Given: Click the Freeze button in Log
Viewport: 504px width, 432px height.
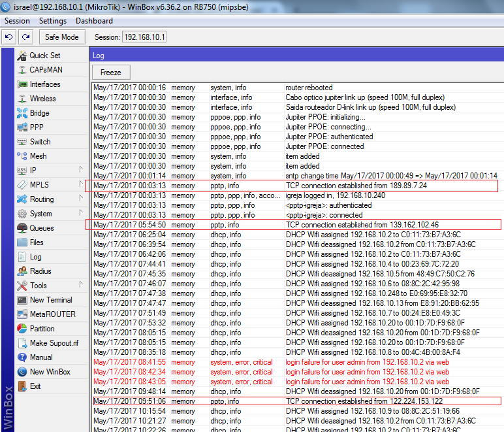Looking at the screenshot, I should point(111,73).
